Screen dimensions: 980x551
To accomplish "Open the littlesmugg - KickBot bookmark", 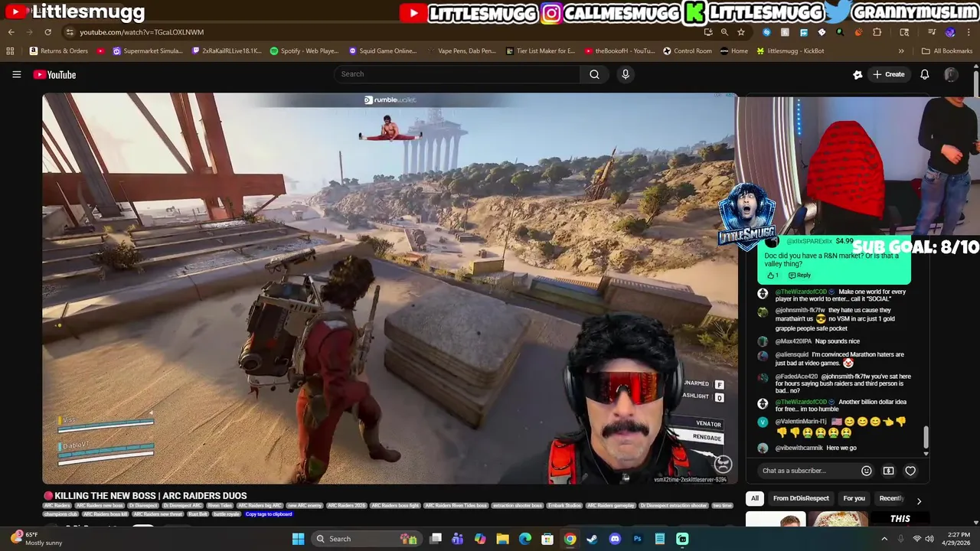I will tap(790, 51).
